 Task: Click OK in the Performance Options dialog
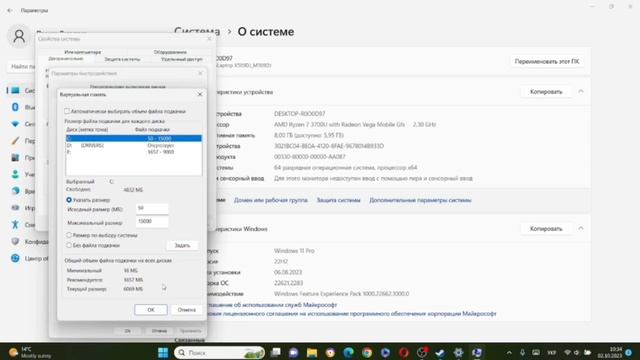tap(128, 331)
